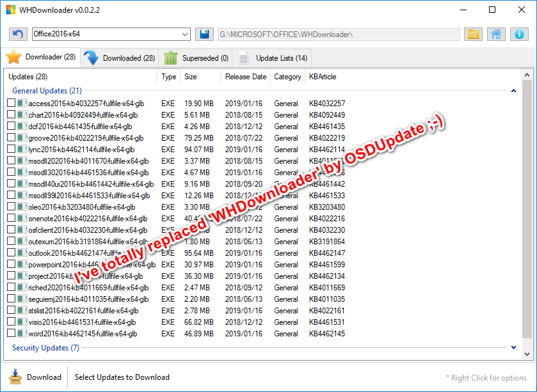The height and width of the screenshot is (392, 537).
Task: Click the Download button label
Action: (x=44, y=377)
